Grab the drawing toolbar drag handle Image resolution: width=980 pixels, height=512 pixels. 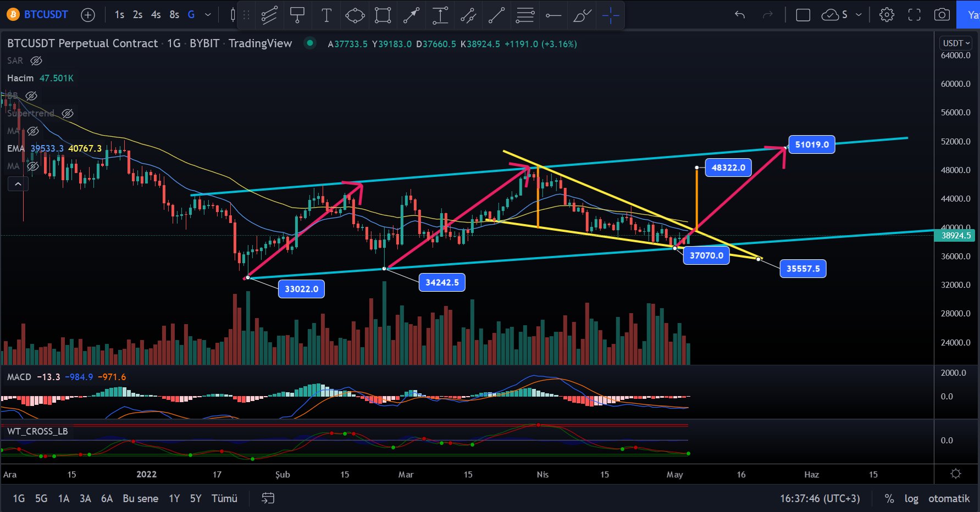click(246, 15)
